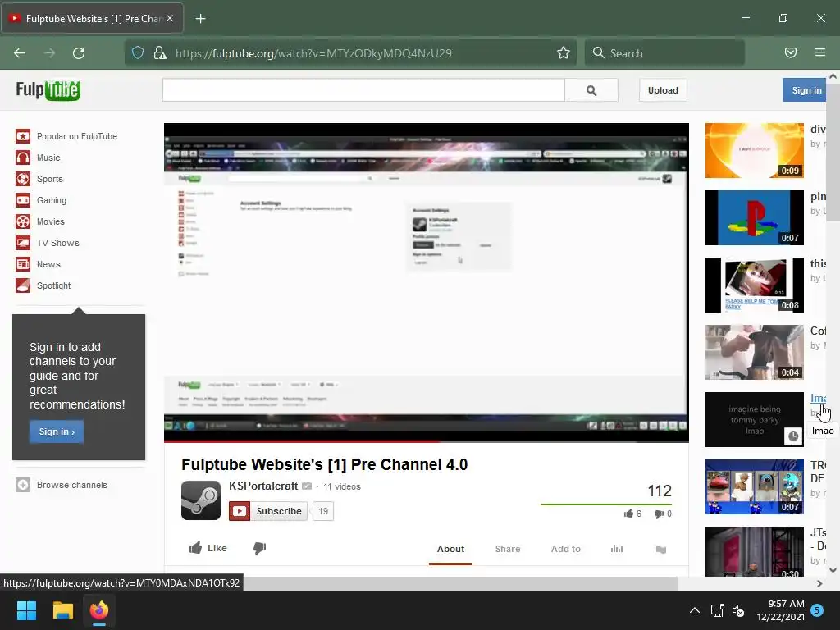Click the Firefox address bar URL

[x=313, y=53]
